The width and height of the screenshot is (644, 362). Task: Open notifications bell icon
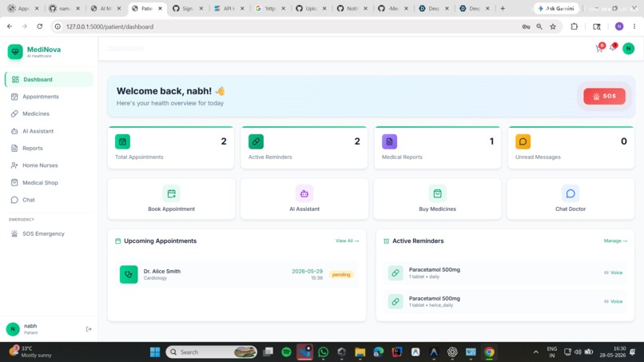click(613, 48)
